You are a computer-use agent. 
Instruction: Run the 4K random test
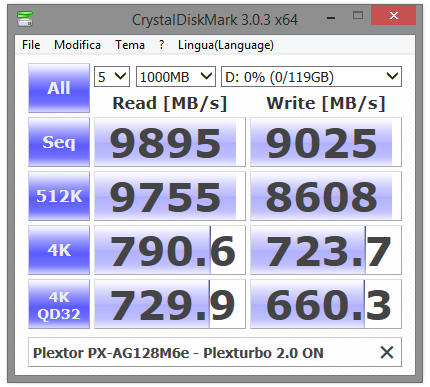tap(59, 250)
